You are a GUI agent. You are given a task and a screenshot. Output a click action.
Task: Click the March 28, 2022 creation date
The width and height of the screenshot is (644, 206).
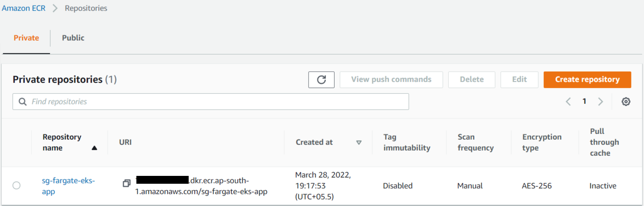click(323, 186)
